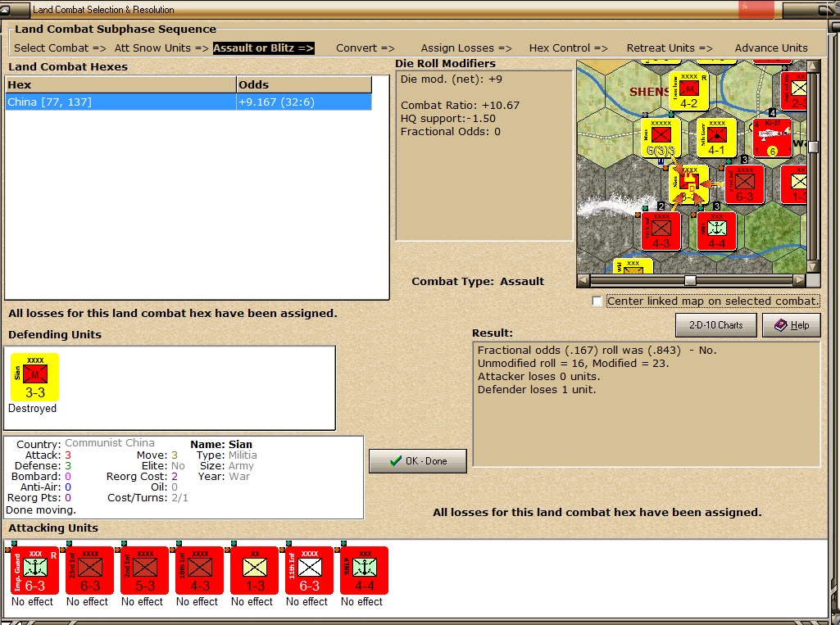Click the map's vertical scrollbar thumb
The height and width of the screenshot is (625, 840).
813,147
